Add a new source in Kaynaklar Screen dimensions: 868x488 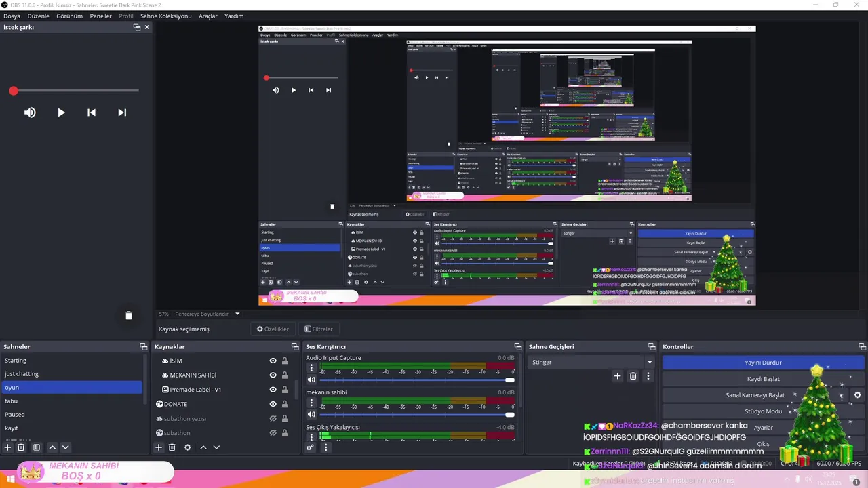click(x=159, y=447)
